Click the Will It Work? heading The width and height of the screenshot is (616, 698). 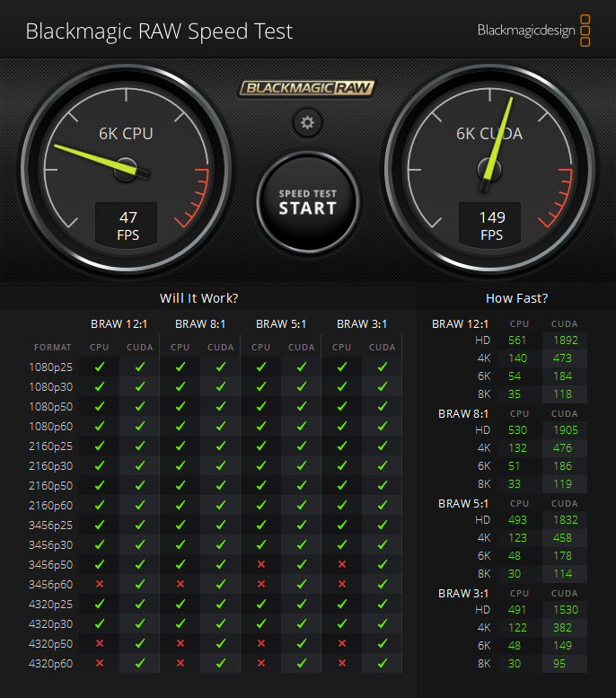tap(199, 298)
